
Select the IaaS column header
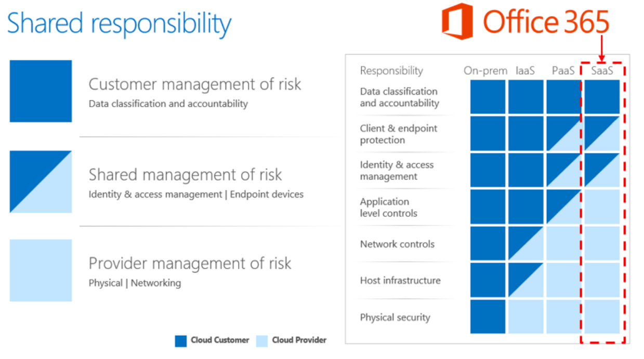(525, 71)
